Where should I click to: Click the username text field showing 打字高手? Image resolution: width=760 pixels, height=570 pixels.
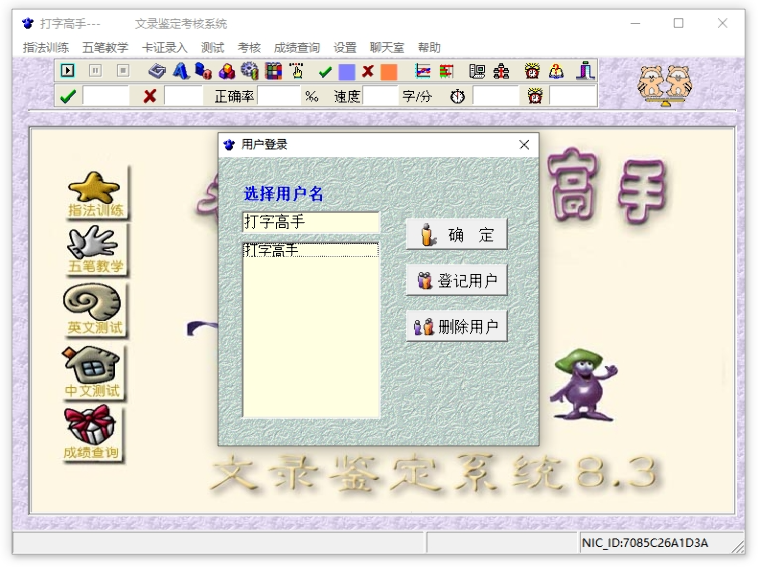(x=311, y=222)
